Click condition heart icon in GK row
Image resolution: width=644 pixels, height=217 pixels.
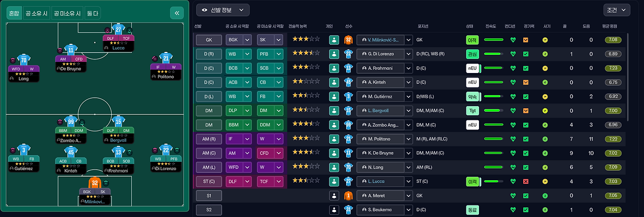(x=513, y=40)
